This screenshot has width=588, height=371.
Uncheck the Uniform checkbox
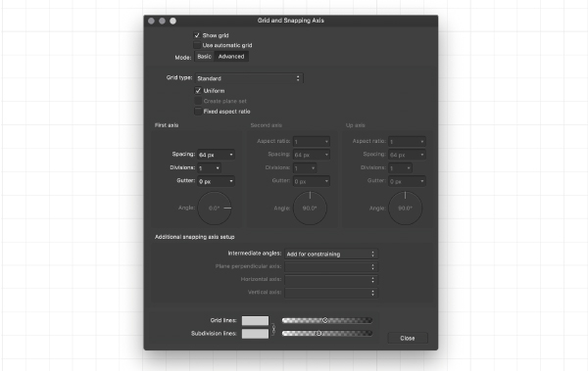198,91
